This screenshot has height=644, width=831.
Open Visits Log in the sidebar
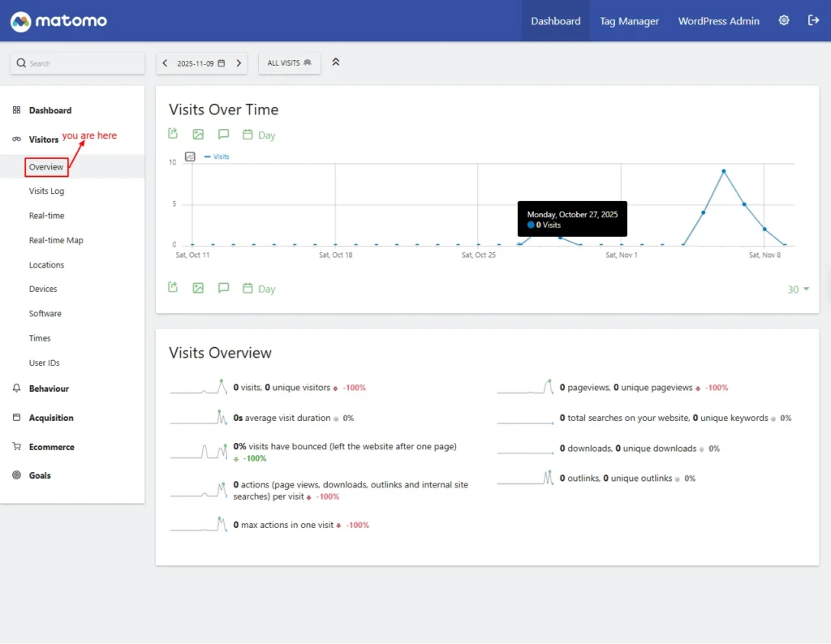(46, 191)
